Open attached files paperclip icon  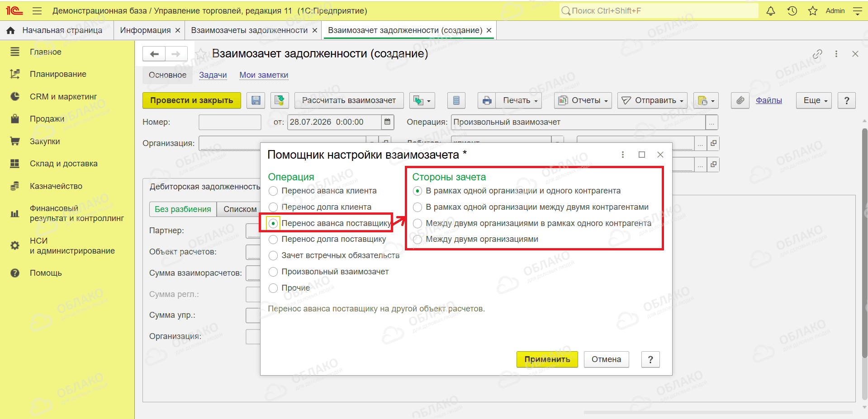740,100
